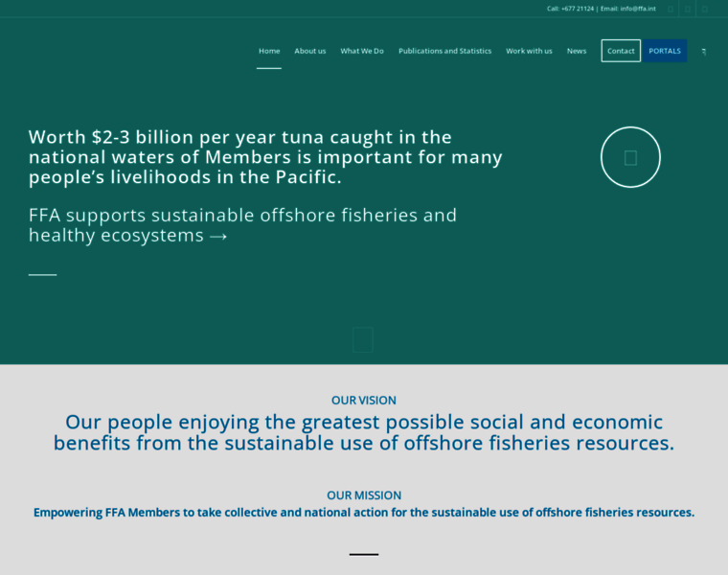The width and height of the screenshot is (728, 575).
Task: Click the last social icon in the top bar
Action: pyautogui.click(x=705, y=9)
